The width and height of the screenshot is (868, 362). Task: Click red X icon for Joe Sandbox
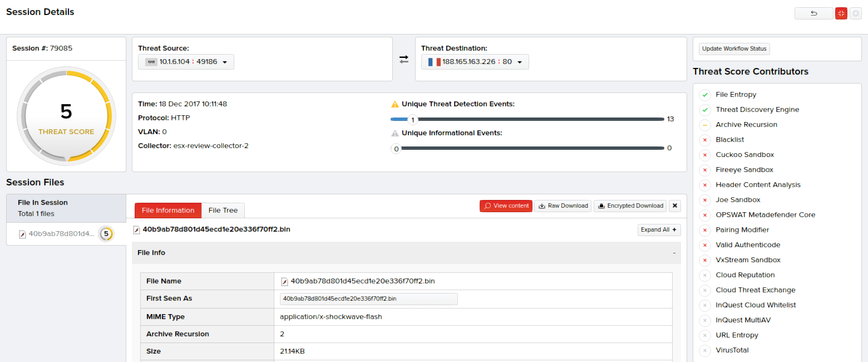(x=705, y=200)
